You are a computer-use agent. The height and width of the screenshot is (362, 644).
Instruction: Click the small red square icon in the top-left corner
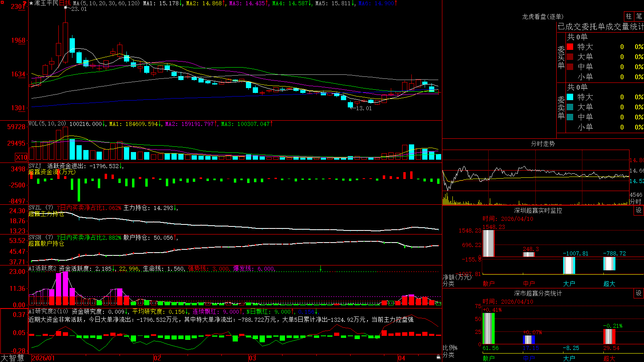(x=2, y=2)
